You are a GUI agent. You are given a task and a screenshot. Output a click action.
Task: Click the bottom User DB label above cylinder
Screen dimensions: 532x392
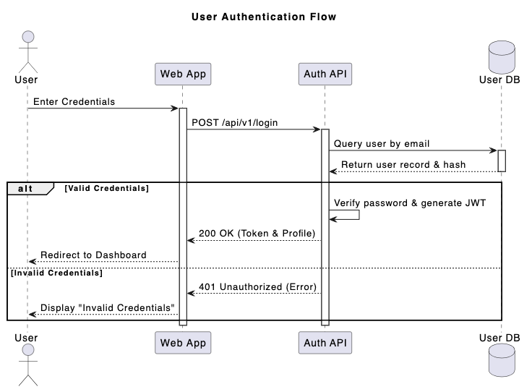499,338
